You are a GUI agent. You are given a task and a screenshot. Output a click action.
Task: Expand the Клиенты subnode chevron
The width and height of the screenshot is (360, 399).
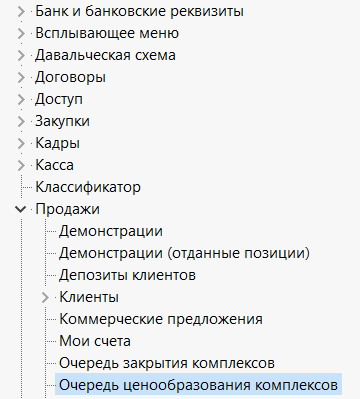coord(45,298)
